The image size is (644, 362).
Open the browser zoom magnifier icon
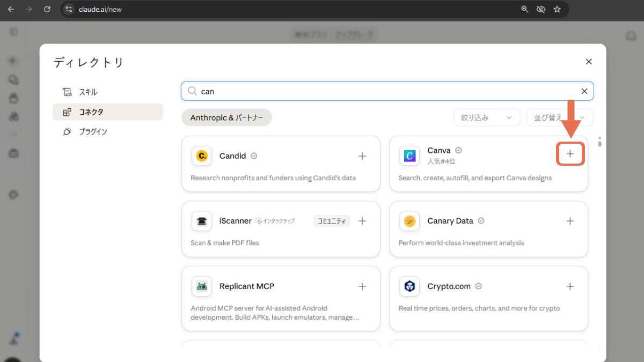(525, 9)
